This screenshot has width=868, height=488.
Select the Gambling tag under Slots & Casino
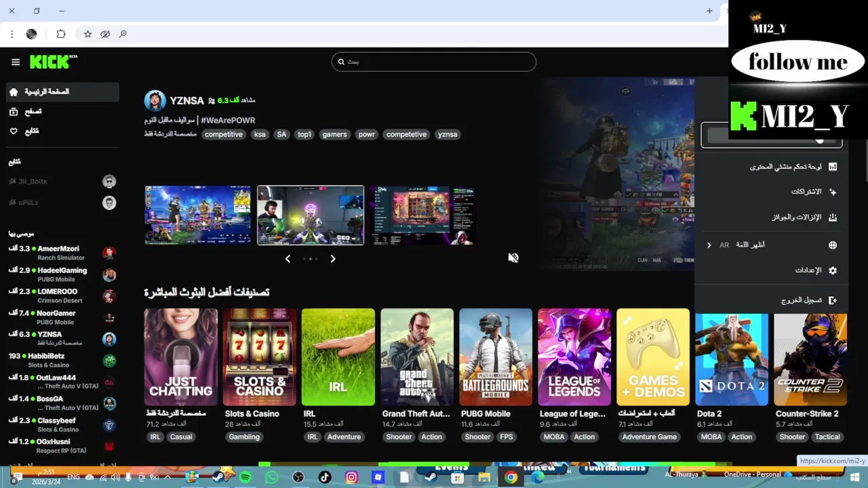244,437
